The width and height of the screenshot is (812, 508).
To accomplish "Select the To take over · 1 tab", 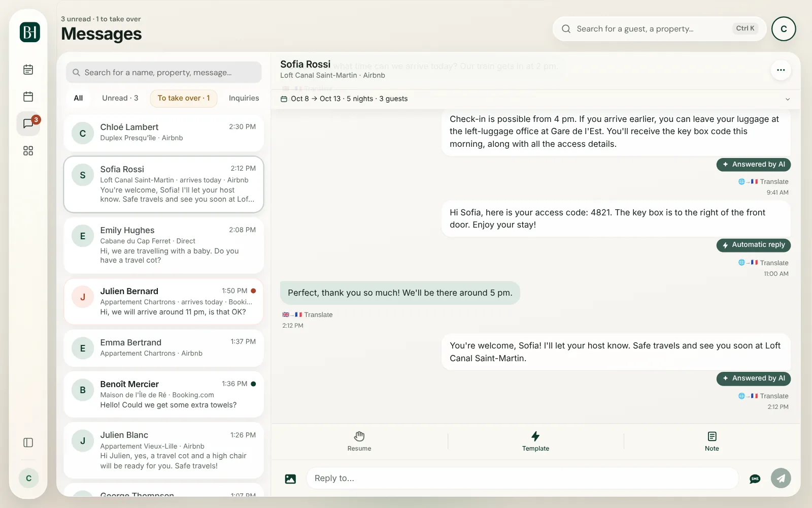I will point(184,98).
